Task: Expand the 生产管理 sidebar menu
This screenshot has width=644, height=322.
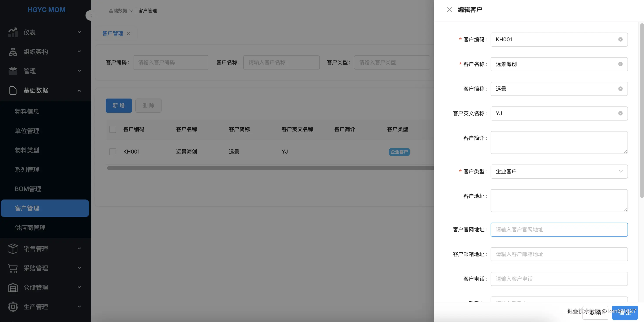Action: click(79, 307)
